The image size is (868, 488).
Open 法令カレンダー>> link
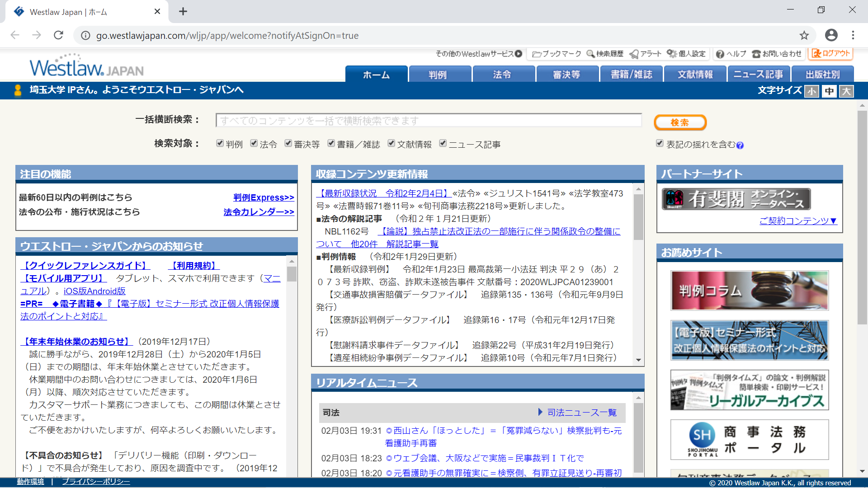[x=259, y=212]
